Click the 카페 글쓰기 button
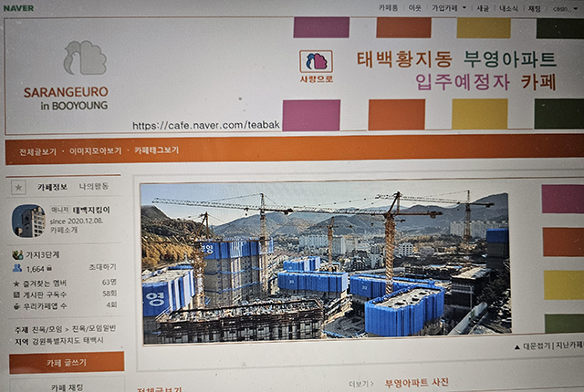The image size is (584, 392). (67, 363)
